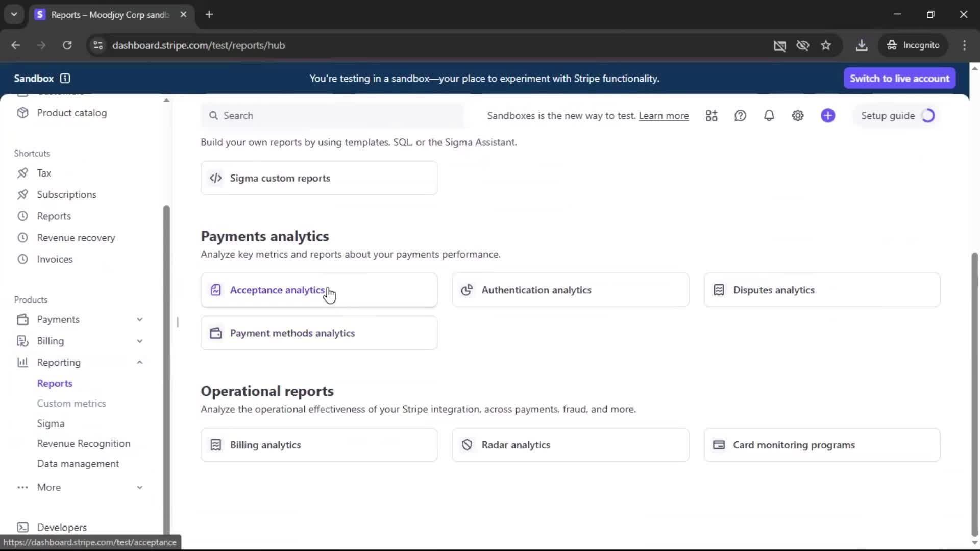This screenshot has width=980, height=551.
Task: Click the Sandbox info icon
Action: (x=65, y=78)
